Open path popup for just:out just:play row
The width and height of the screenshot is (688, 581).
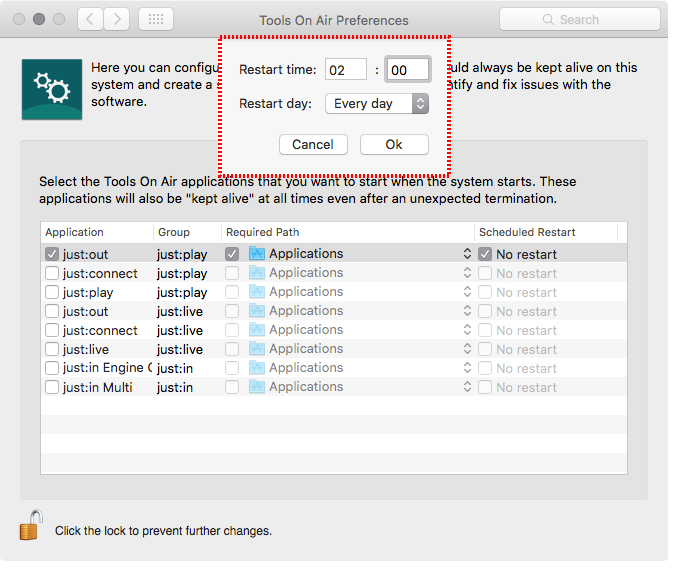467,254
